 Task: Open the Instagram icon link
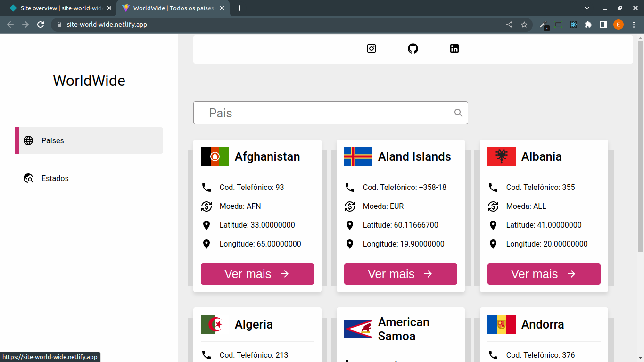pyautogui.click(x=372, y=49)
